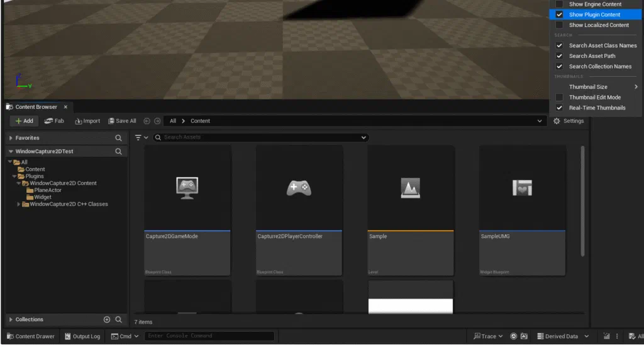The image size is (644, 347).
Task: Click the navigate back arrow icon
Action: (147, 121)
